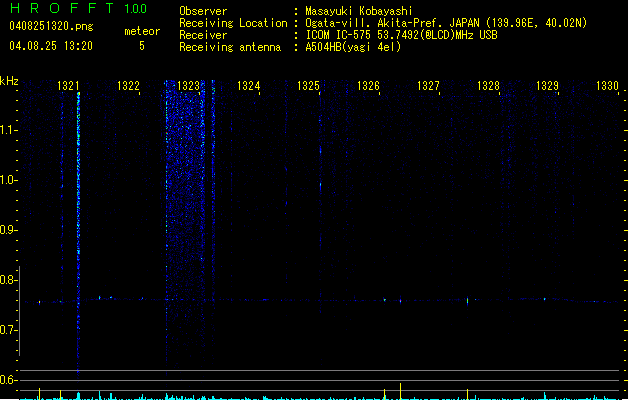The height and width of the screenshot is (400, 629).
Task: Select location text Ogata-vill. Akita-Pref. JAPAN
Action: (x=394, y=23)
